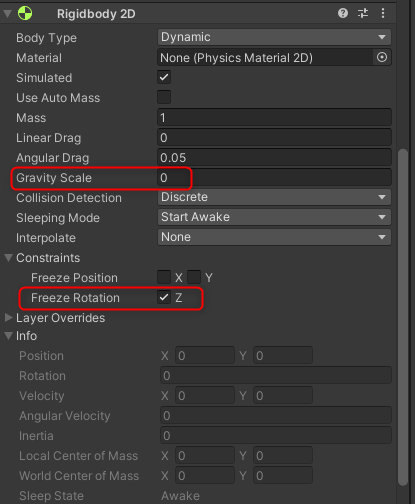Viewport: 415px width, 504px height.
Task: Open the Collision Detection dropdown
Action: pyautogui.click(x=274, y=197)
